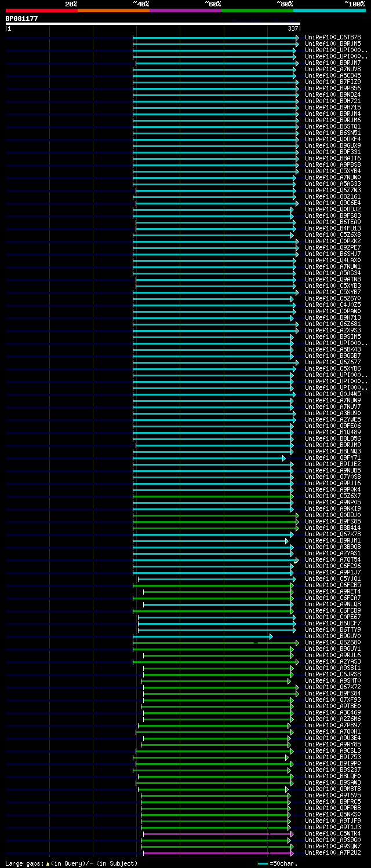
Task: Click the red 20% identity legend segment
Action: 42,10
